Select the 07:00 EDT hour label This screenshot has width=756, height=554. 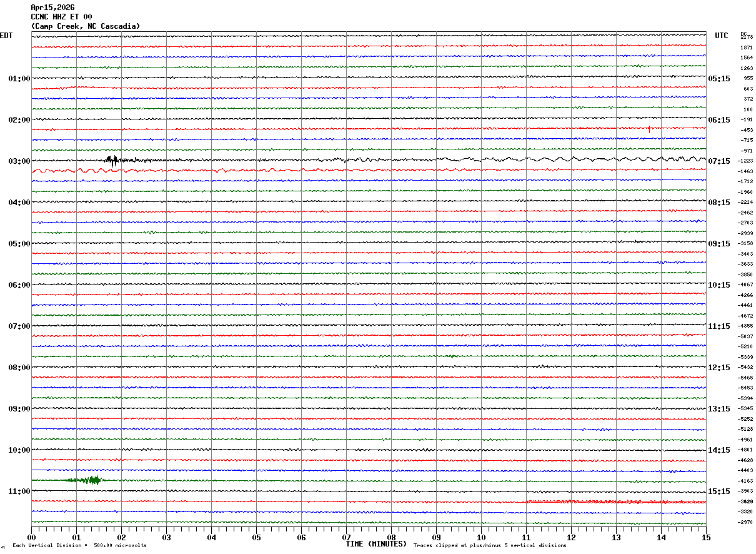(19, 326)
